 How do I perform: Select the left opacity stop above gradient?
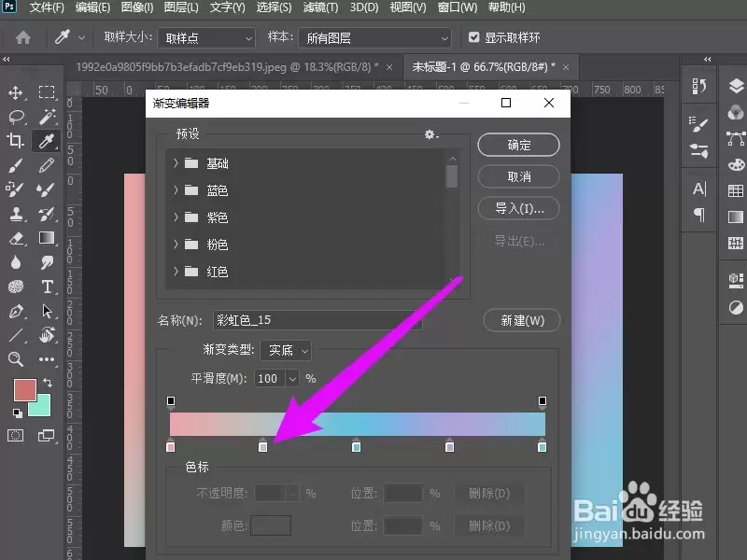point(171,402)
